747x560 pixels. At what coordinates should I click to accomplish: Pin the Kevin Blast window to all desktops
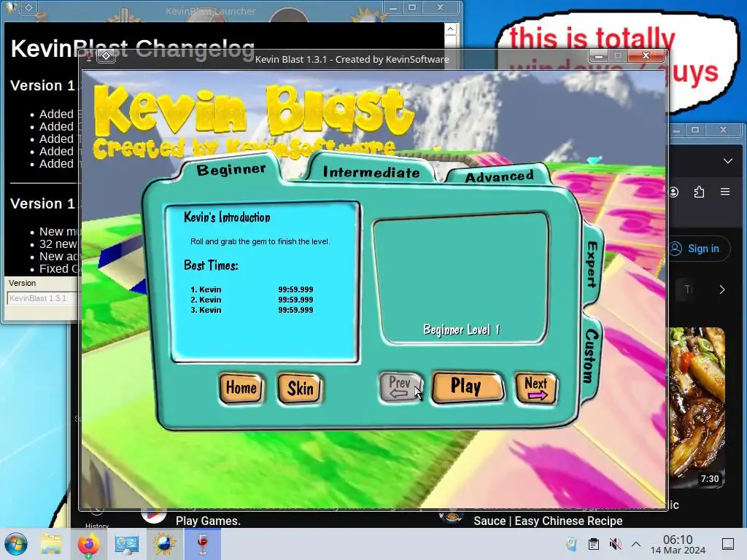107,56
